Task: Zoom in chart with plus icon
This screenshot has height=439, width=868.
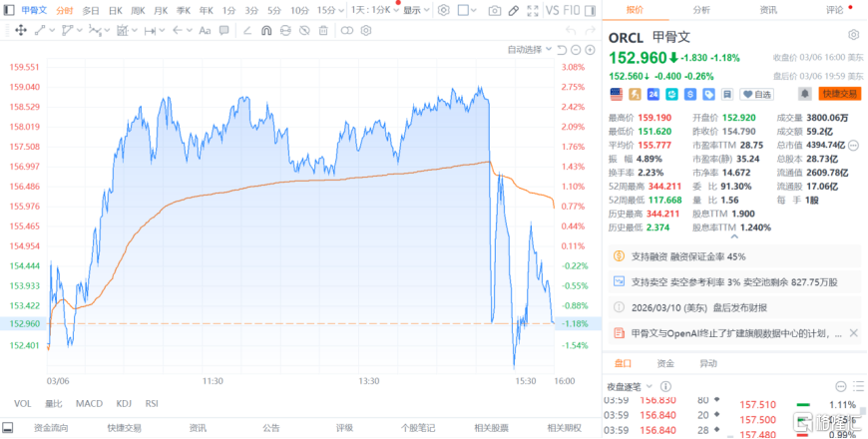Action: coord(590,49)
